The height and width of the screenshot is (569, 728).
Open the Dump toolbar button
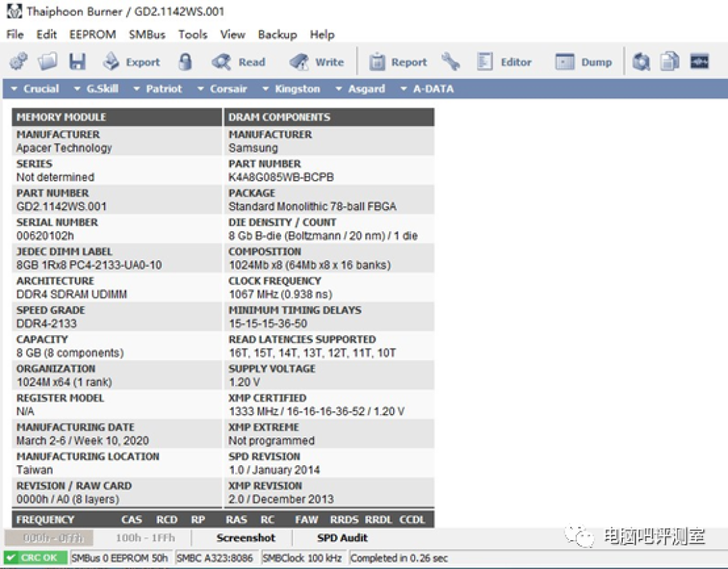[584, 62]
